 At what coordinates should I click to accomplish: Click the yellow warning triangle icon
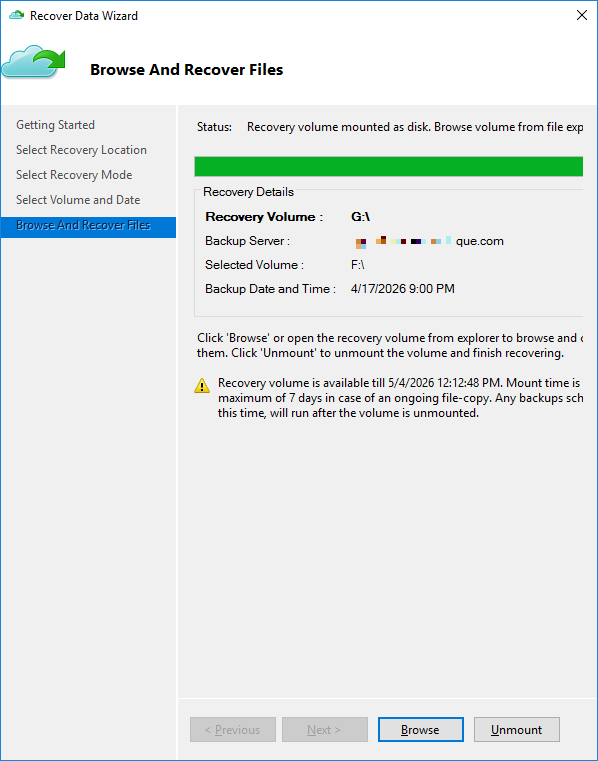pos(202,386)
